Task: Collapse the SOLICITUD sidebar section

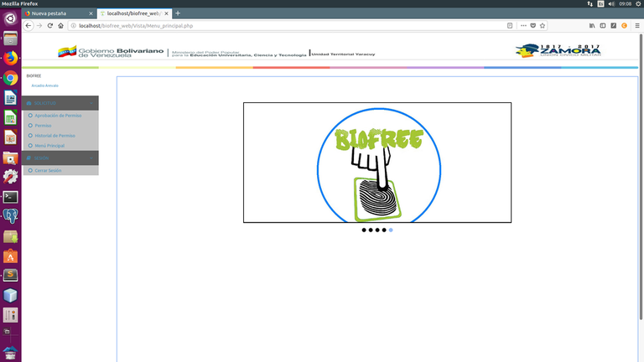Action: [60, 103]
